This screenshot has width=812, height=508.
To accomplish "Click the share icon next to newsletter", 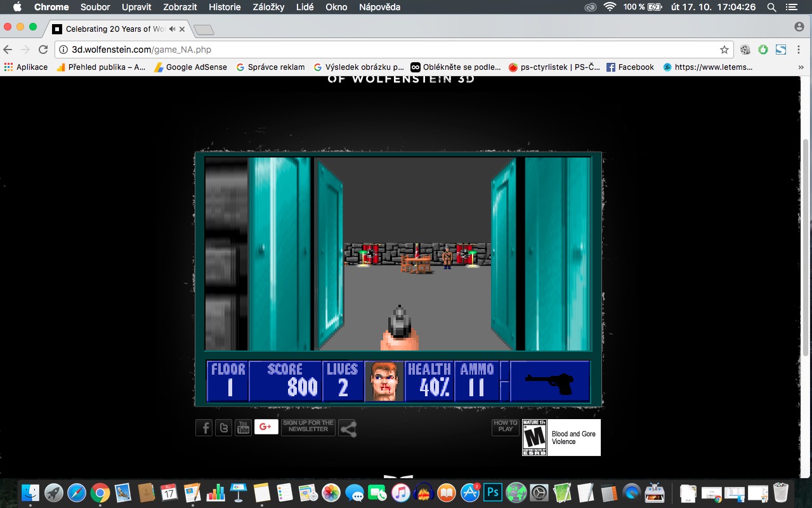I will click(x=348, y=428).
